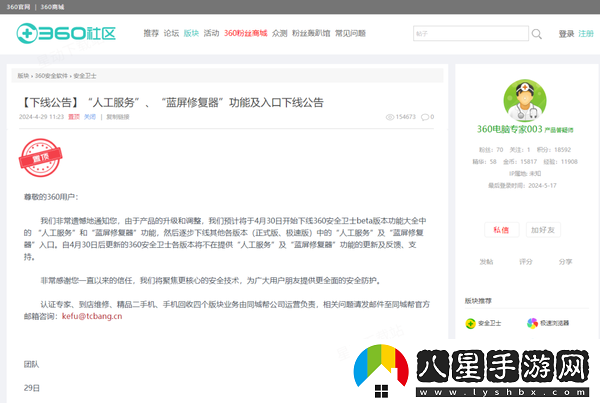600x403 pixels.
Task: Click 360安全软件 in the breadcrumb
Action: [x=51, y=76]
